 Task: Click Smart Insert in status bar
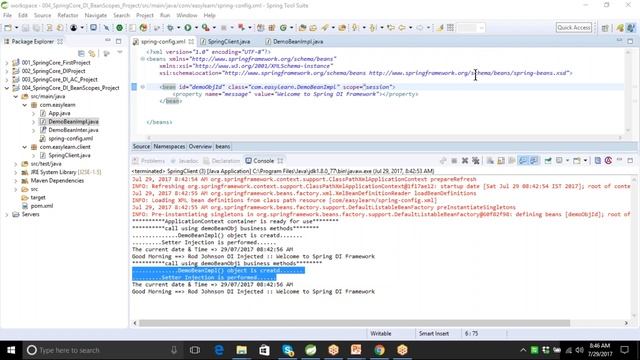[433, 333]
